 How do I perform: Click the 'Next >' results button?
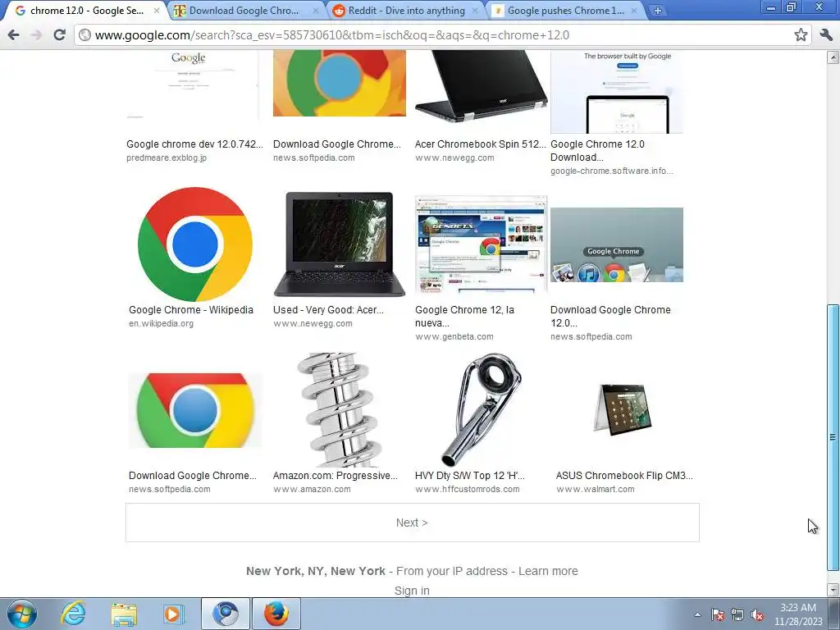pos(412,523)
